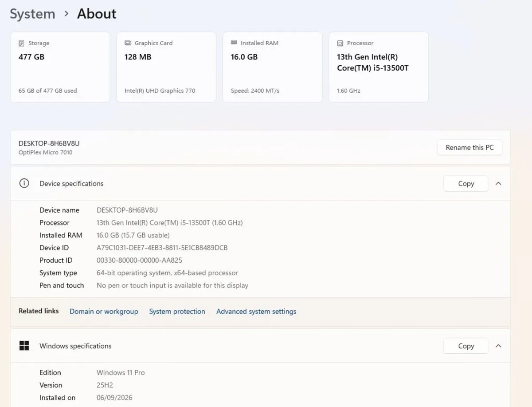Image resolution: width=532 pixels, height=407 pixels.
Task: Open the Graphics Card 128 MB card
Action: (x=166, y=67)
